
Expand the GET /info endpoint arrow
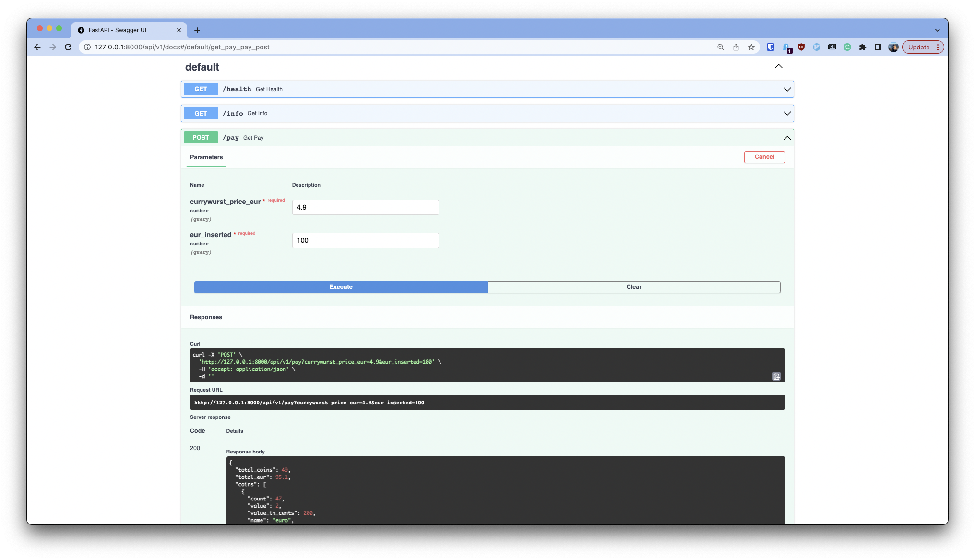point(787,113)
